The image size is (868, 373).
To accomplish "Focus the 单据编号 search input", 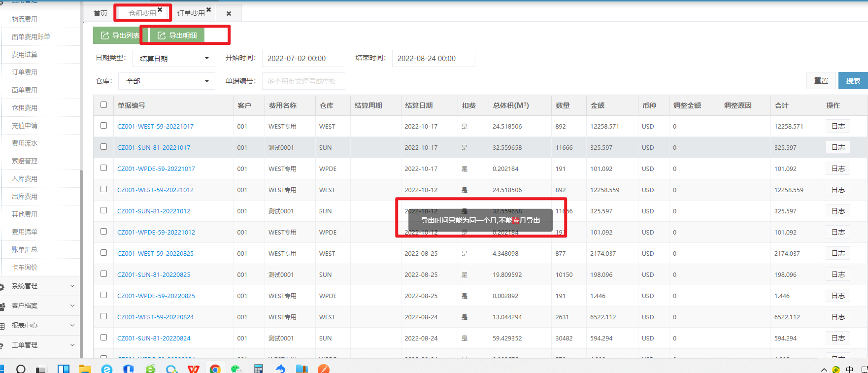I will click(x=303, y=81).
